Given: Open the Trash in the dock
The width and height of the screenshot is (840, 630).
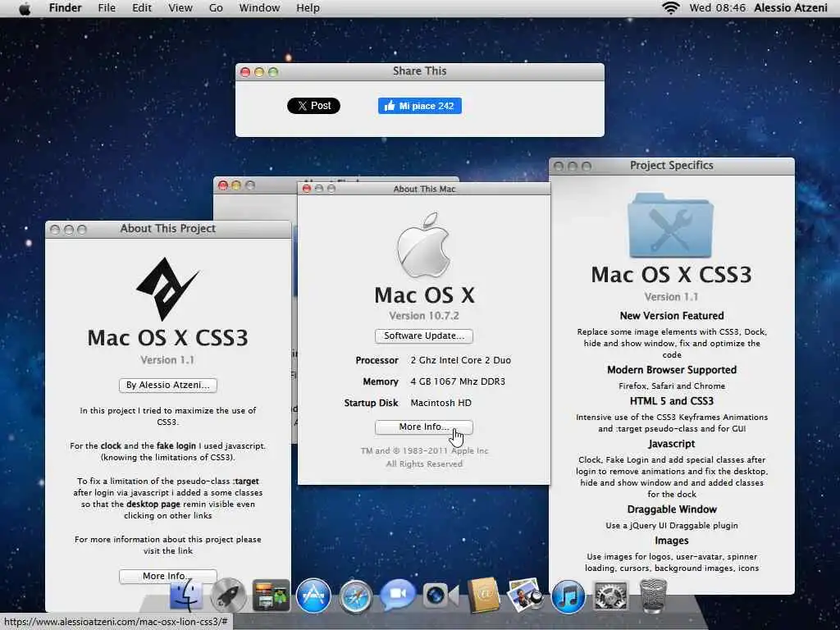Looking at the screenshot, I should [654, 596].
